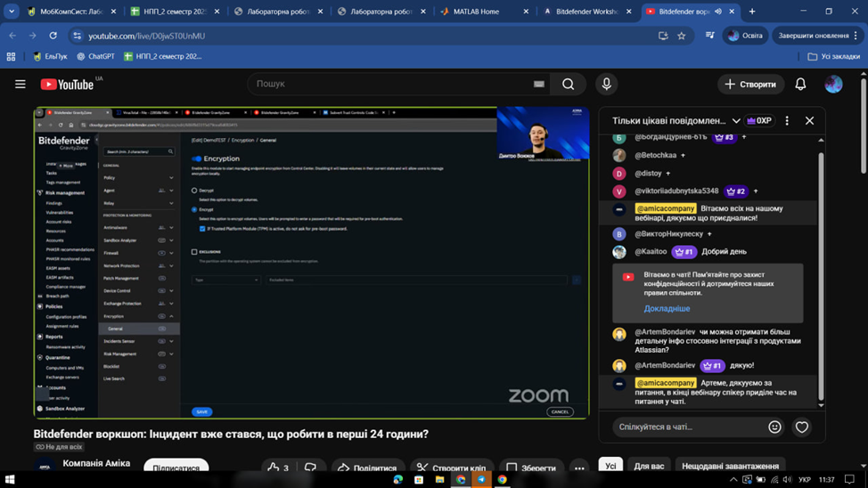The image size is (868, 488).
Task: Open volume control in system tray
Action: [x=787, y=480]
